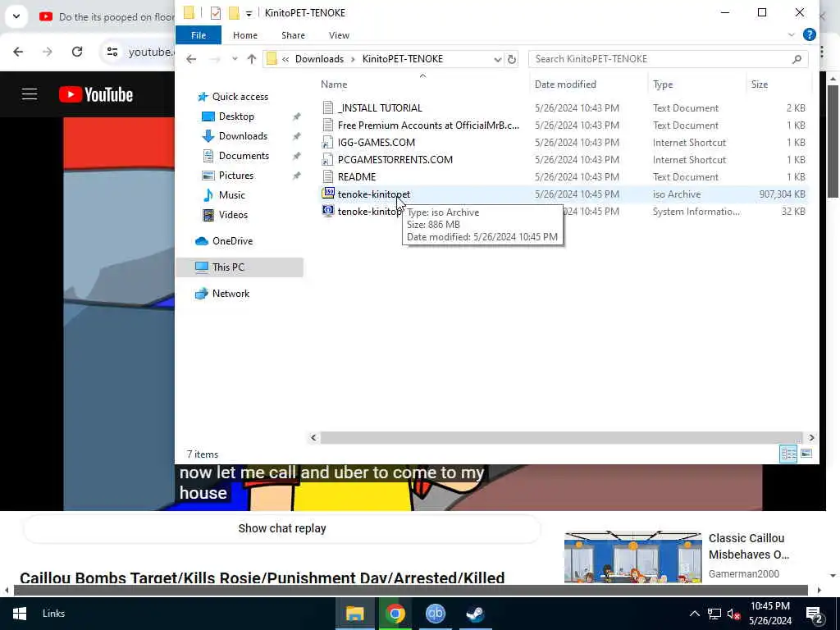Select the Free Premium Accounts text file
This screenshot has height=630, width=840.
(x=428, y=126)
